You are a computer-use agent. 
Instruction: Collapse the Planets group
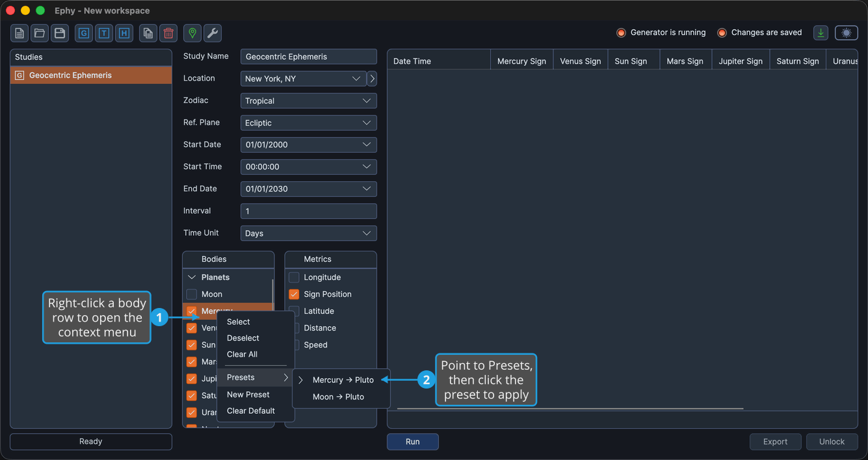(192, 277)
